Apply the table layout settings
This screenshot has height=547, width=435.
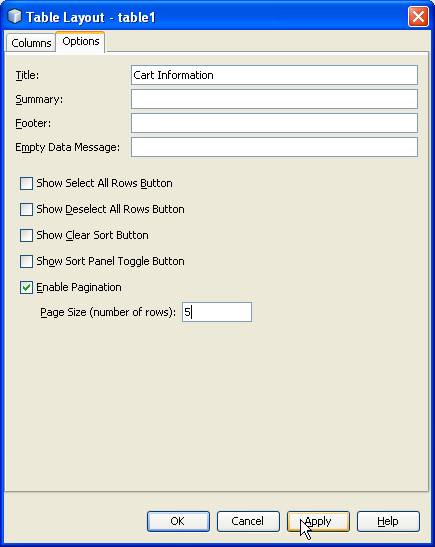(x=318, y=521)
